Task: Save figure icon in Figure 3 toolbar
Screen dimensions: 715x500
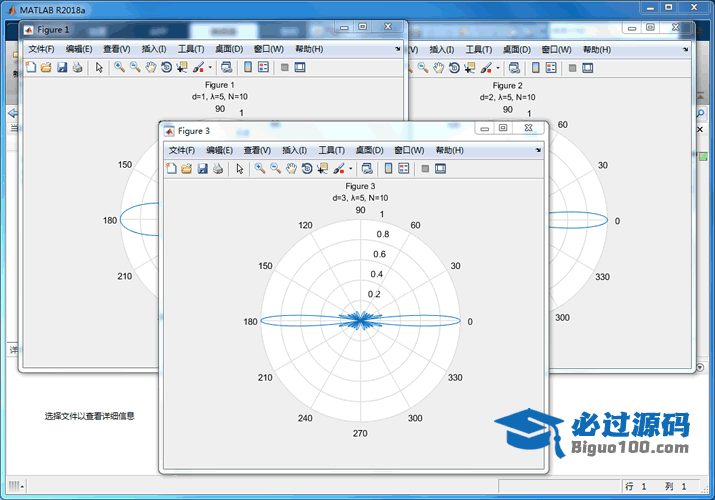Action: tap(202, 169)
